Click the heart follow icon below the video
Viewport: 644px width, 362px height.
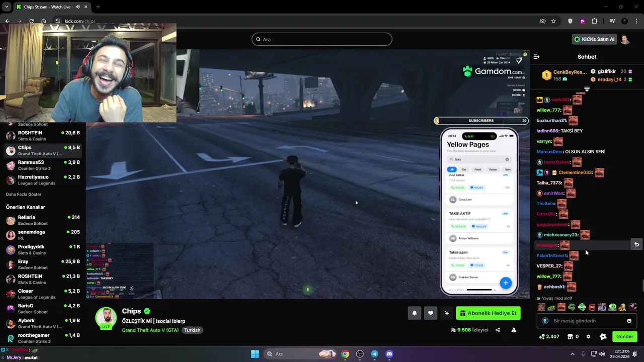(431, 313)
